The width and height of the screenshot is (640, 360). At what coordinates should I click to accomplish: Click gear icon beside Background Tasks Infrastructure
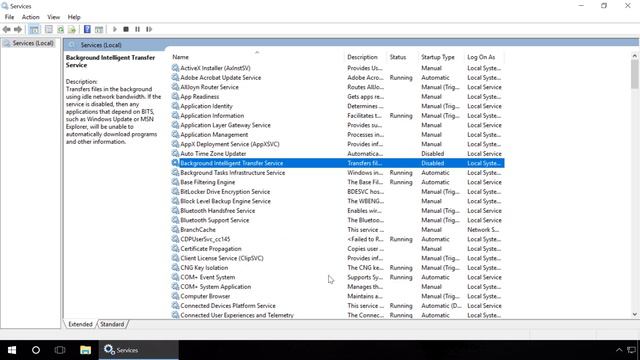coord(175,173)
